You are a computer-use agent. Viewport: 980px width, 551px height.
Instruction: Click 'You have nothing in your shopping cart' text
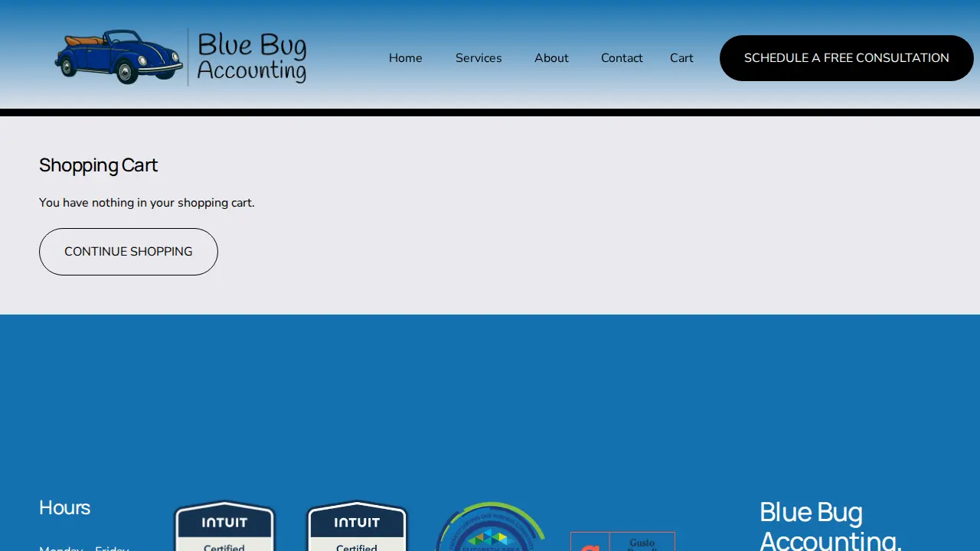point(147,203)
